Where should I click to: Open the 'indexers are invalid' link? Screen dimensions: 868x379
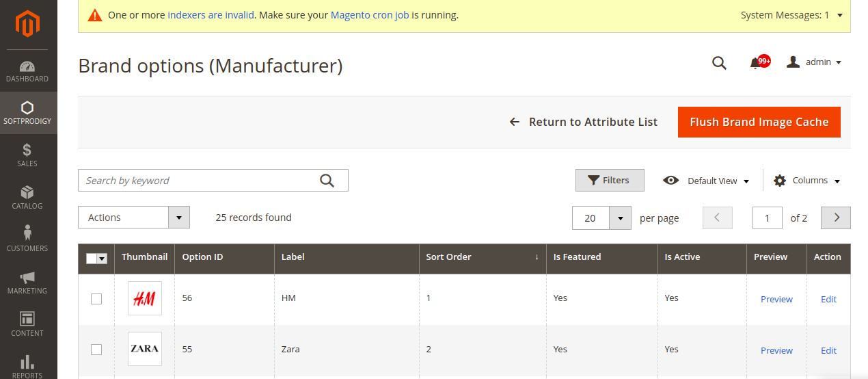(211, 15)
